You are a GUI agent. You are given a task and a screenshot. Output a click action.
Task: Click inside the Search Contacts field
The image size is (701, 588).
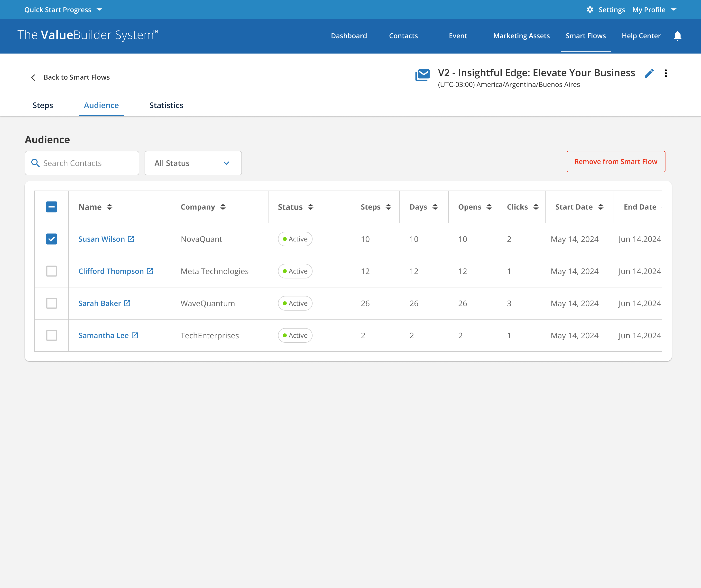coord(83,163)
